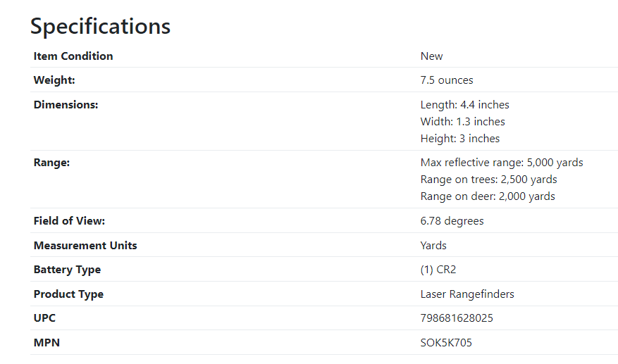The width and height of the screenshot is (618, 364).
Task: Select the Item Condition label
Action: tap(73, 56)
